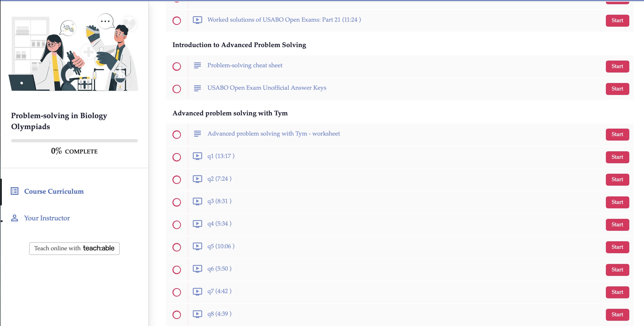
Task: Mark the q2 lesson completion circle
Action: (177, 180)
